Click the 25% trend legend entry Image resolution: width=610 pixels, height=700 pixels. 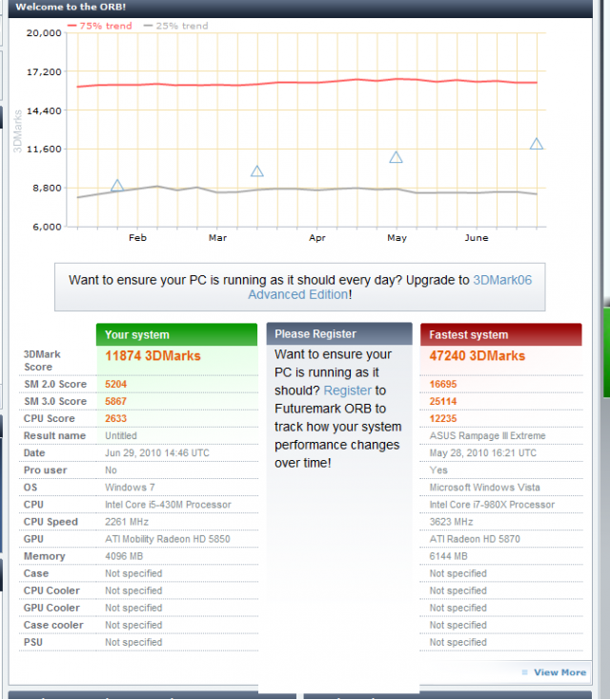click(175, 26)
